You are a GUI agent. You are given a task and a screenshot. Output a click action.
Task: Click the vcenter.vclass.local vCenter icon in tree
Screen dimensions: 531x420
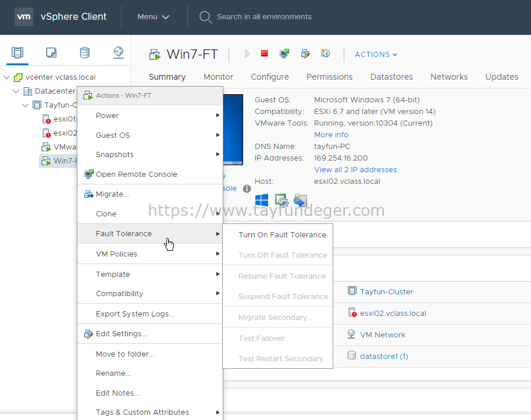pyautogui.click(x=18, y=77)
